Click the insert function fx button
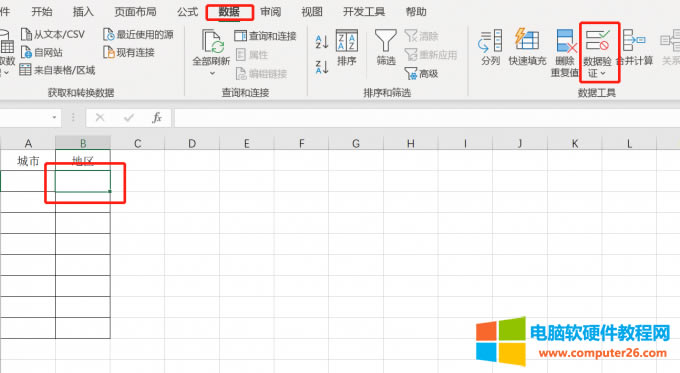680x373 pixels. click(157, 117)
